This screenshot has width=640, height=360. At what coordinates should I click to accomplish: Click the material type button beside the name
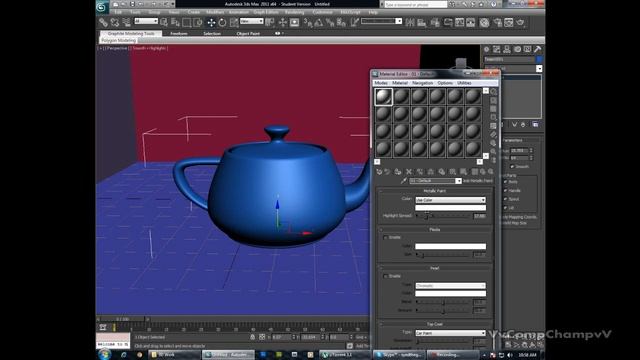pos(478,180)
